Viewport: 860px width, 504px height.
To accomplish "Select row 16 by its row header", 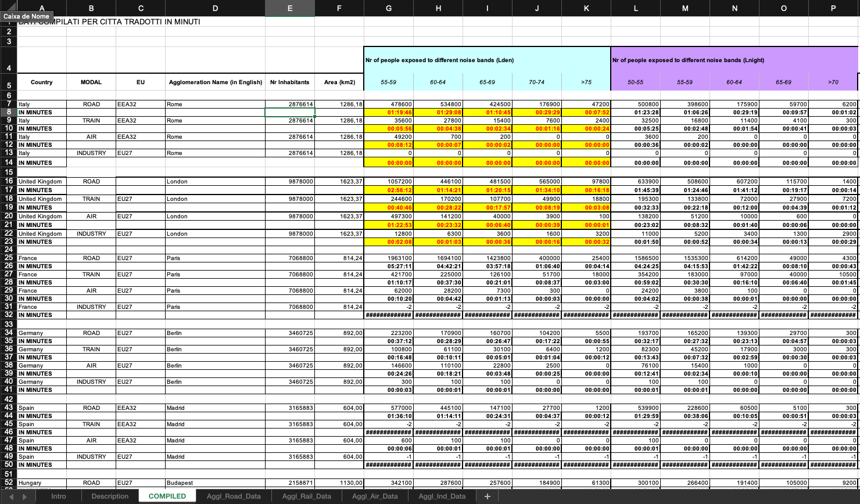I will [9, 181].
